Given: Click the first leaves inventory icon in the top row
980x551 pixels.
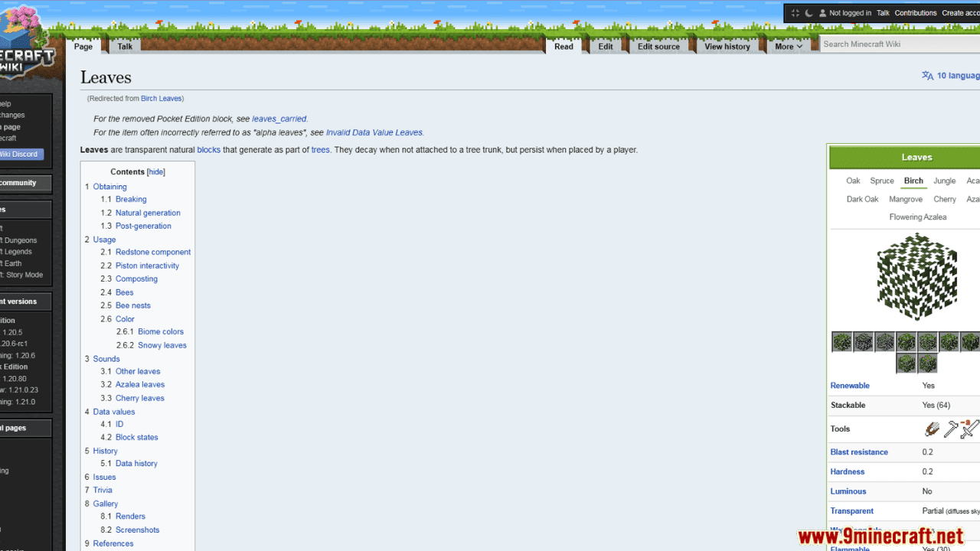Looking at the screenshot, I should pyautogui.click(x=842, y=341).
